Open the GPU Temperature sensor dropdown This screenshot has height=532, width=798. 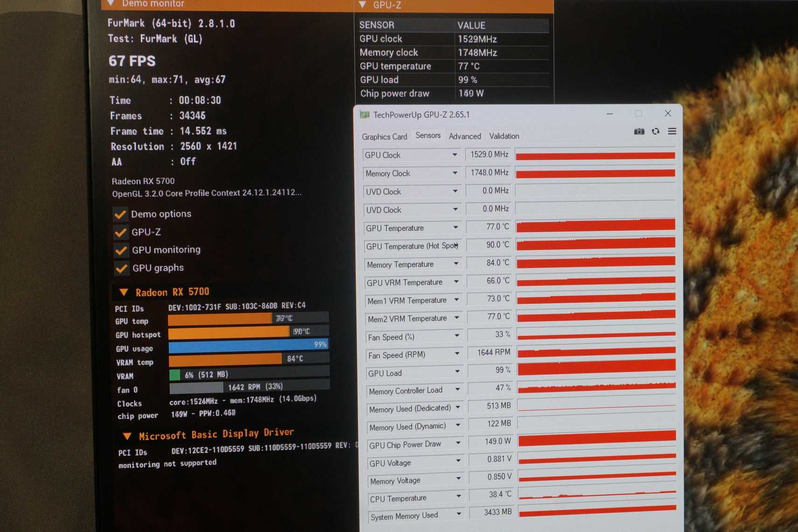pyautogui.click(x=455, y=227)
